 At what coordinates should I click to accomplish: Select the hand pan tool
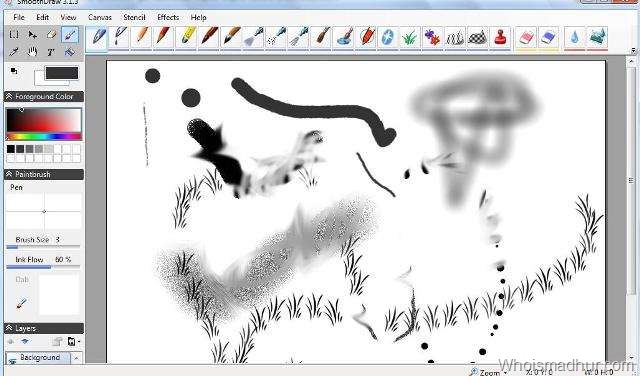click(x=32, y=52)
